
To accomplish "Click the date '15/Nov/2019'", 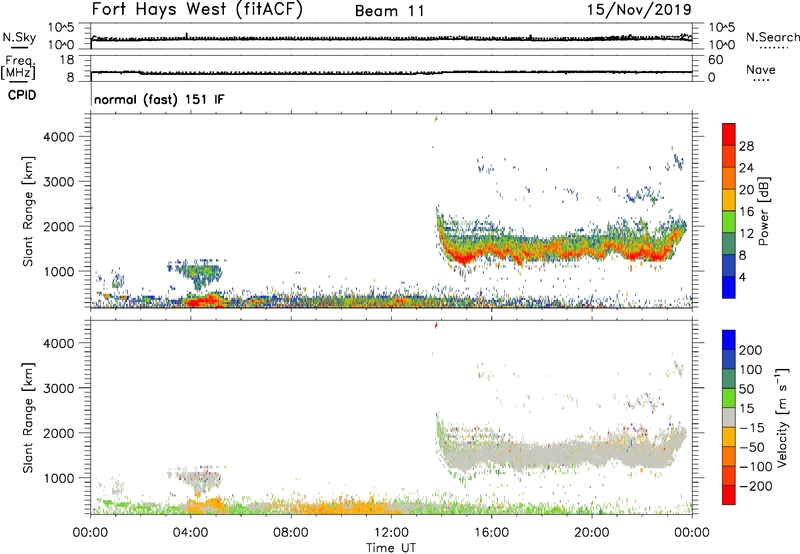I will click(x=639, y=10).
